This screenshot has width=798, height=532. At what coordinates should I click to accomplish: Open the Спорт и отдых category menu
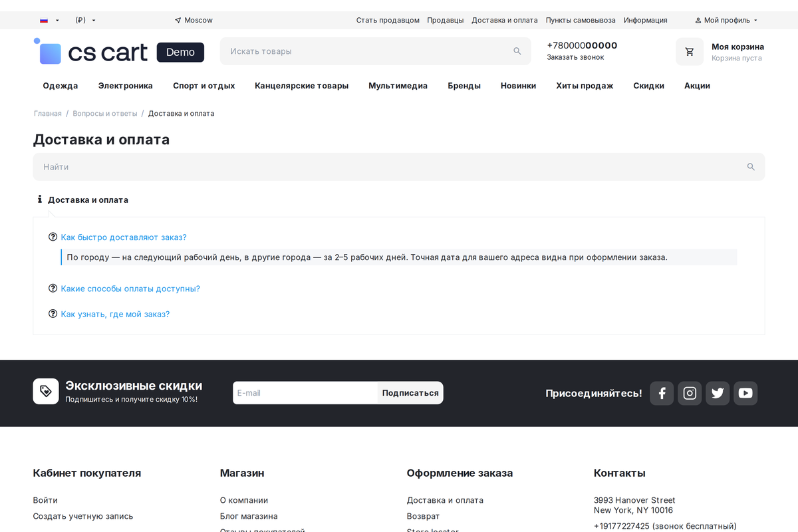tap(204, 86)
